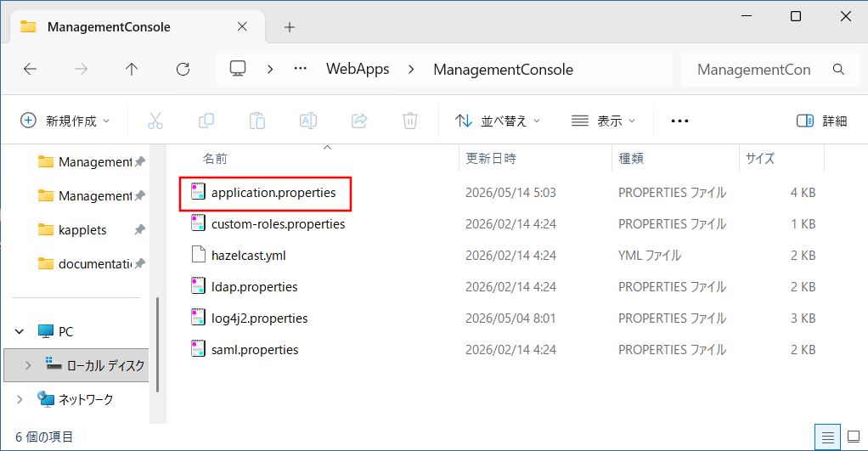Click the hazelcast.yml blank file icon

pos(198,255)
